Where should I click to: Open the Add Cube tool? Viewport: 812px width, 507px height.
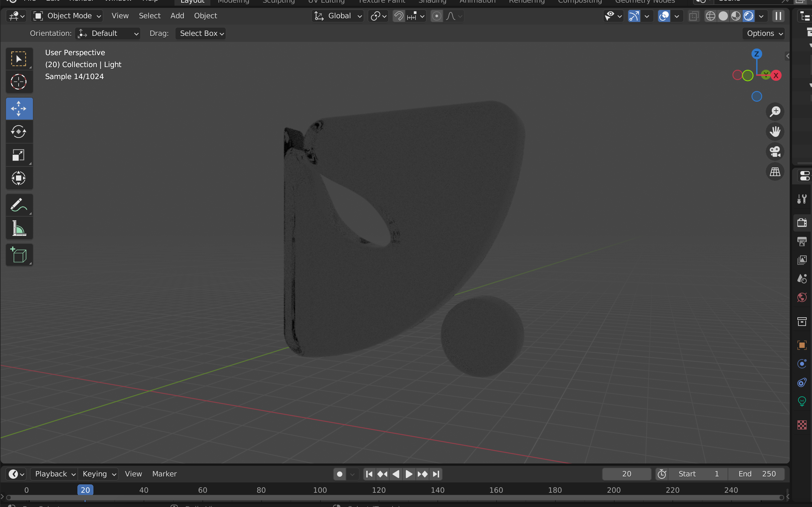(19, 255)
